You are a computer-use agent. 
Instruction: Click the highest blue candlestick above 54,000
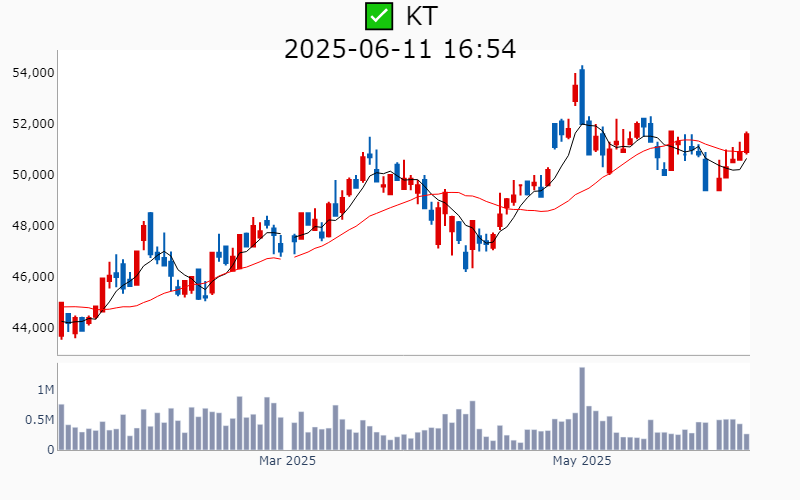pos(582,95)
